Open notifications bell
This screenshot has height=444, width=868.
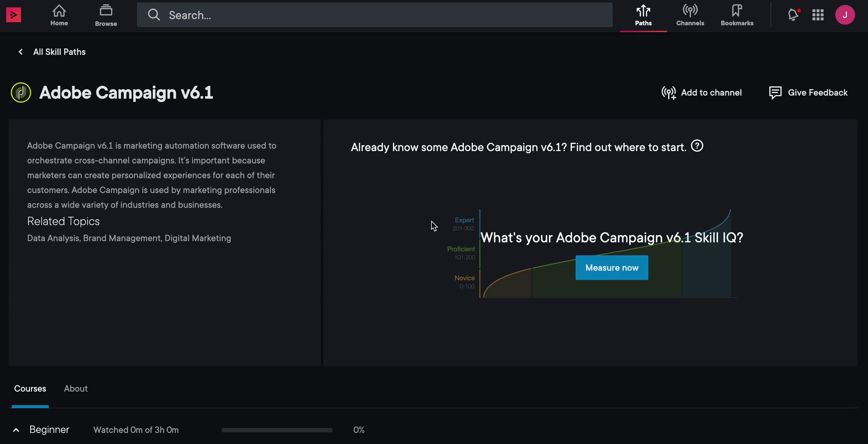point(793,15)
